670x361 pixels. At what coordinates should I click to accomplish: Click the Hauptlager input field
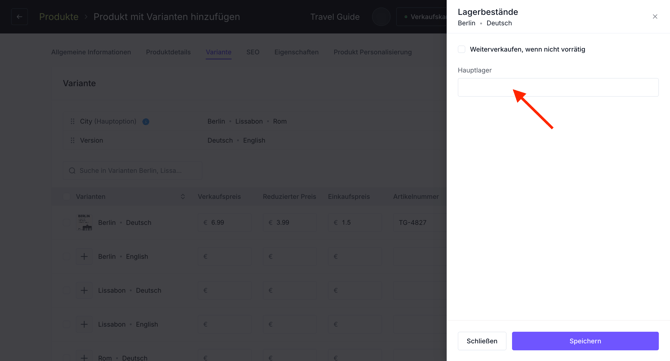[558, 88]
